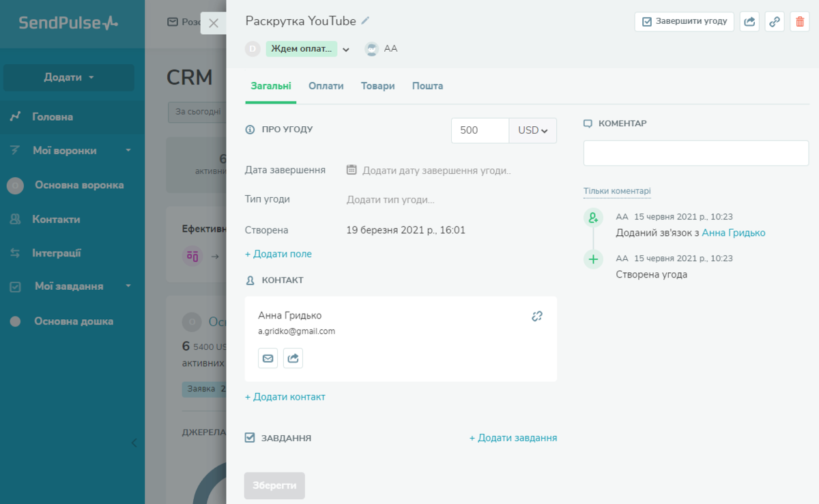Open Основна дошка in sidebar
Screen dimensions: 819x504
(72, 321)
